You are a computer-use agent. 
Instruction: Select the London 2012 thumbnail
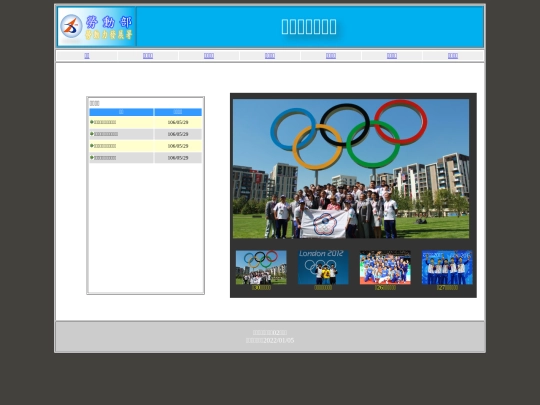(x=323, y=267)
